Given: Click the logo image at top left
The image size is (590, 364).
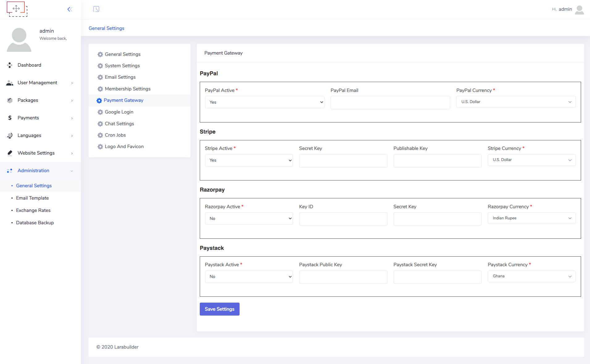Looking at the screenshot, I should [17, 9].
